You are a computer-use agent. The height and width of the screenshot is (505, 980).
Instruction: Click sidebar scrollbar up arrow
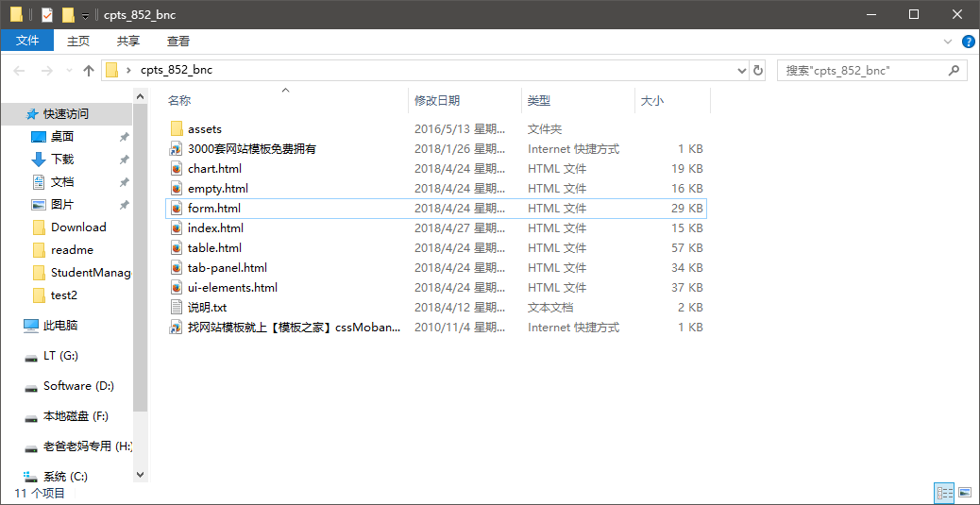(140, 97)
